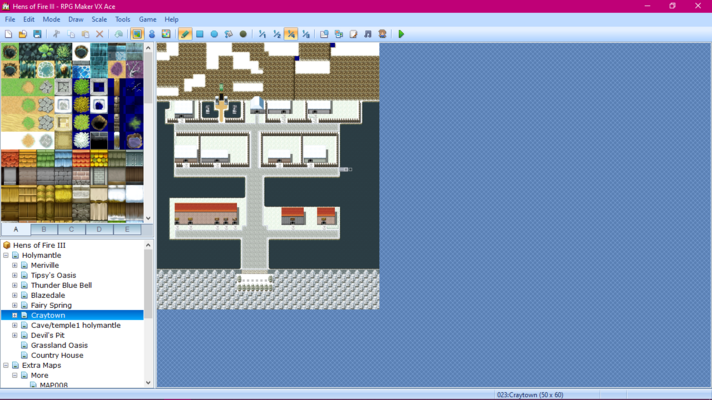
Task: Pick the first tile in the tile palette
Action: tap(10, 52)
